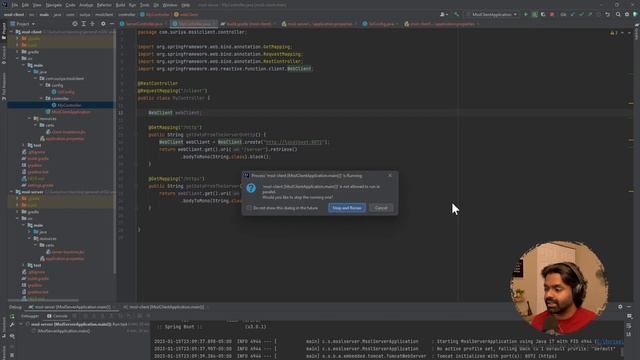The image size is (640, 360).
Task: Select HELP.md in project tree
Action: tap(33, 178)
